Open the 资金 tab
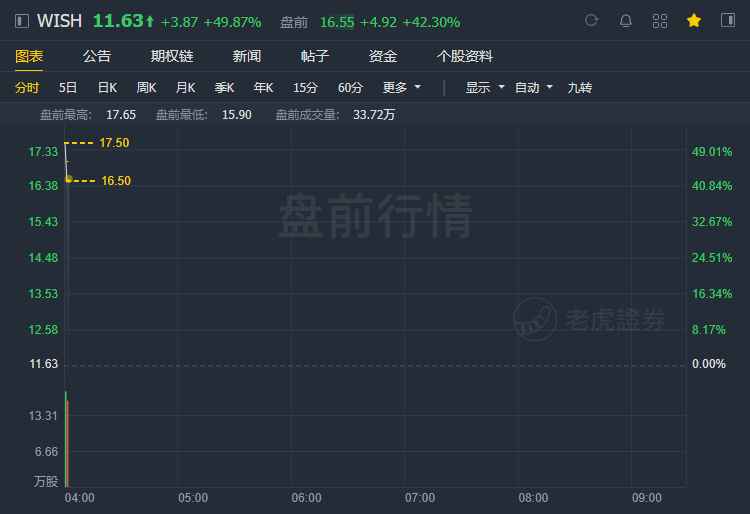Viewport: 750px width, 514px height. click(383, 56)
